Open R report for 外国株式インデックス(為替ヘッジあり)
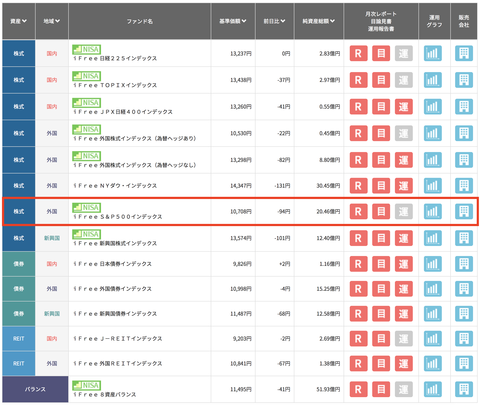The width and height of the screenshot is (480, 405). click(x=358, y=133)
